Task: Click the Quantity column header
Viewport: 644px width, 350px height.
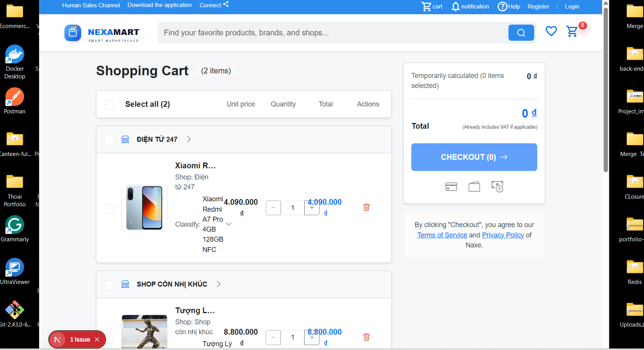Action: (x=283, y=104)
